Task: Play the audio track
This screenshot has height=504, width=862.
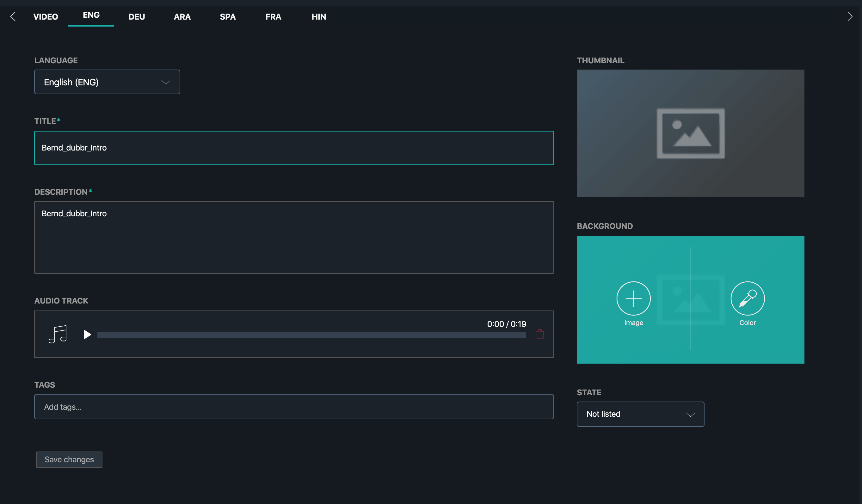Action: coord(87,334)
